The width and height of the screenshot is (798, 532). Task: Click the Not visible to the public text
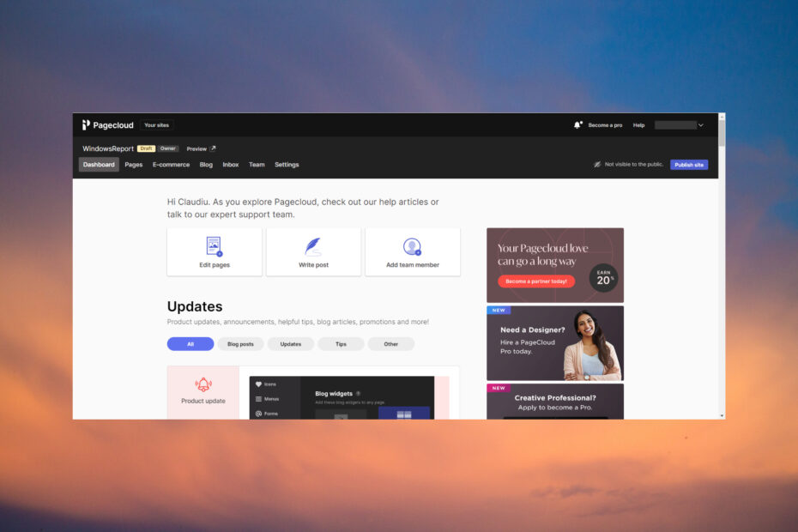pyautogui.click(x=634, y=165)
